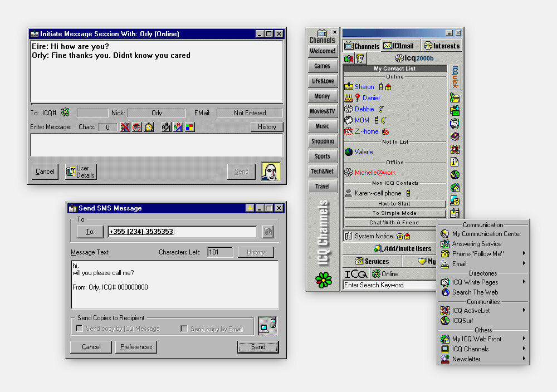Image resolution: width=557 pixels, height=392 pixels.
Task: Click the green computer-and-phone icon in SMS window
Action: [267, 326]
